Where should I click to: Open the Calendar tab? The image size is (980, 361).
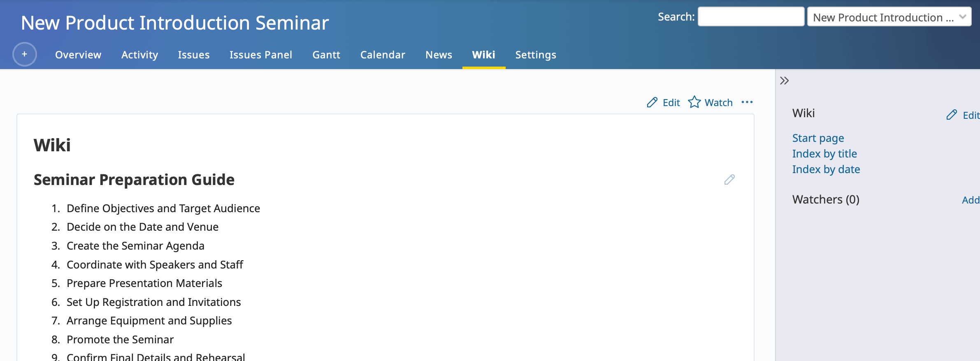coord(383,55)
